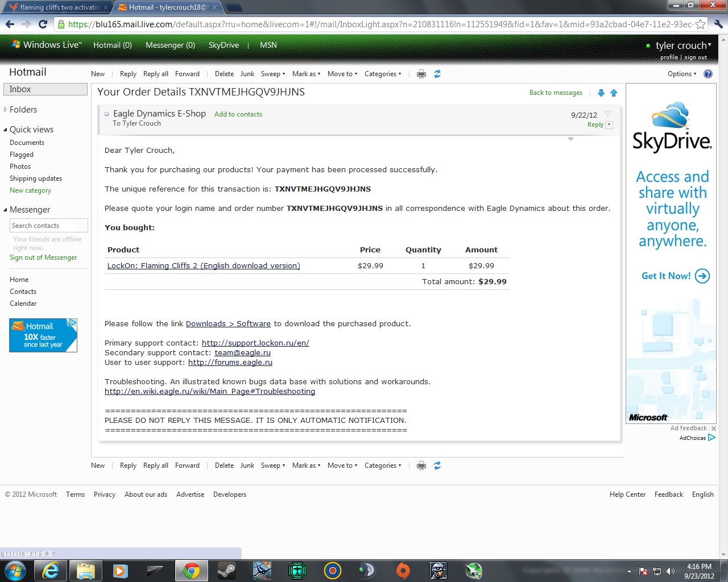
Task: Click in the Search contacts field
Action: pos(49,226)
